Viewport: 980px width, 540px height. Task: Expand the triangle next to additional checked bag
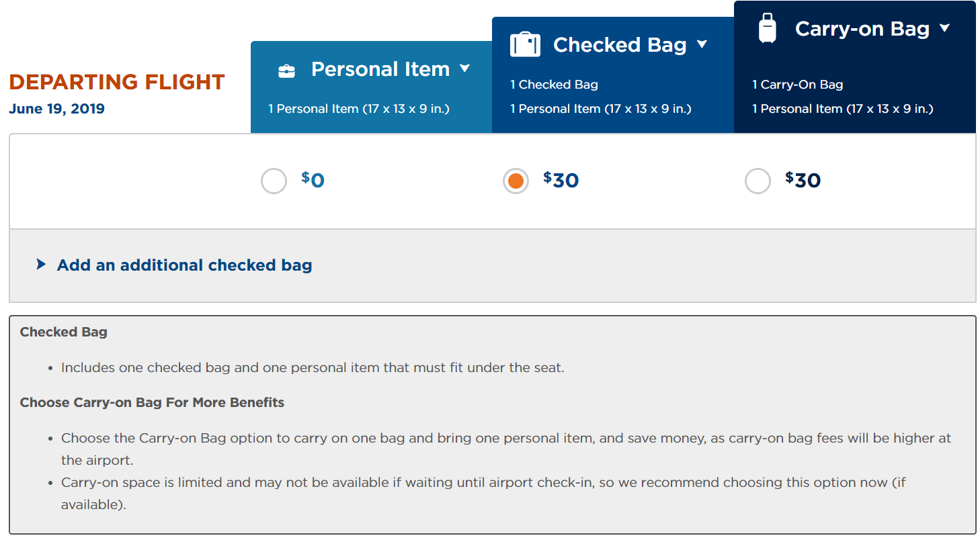click(41, 265)
